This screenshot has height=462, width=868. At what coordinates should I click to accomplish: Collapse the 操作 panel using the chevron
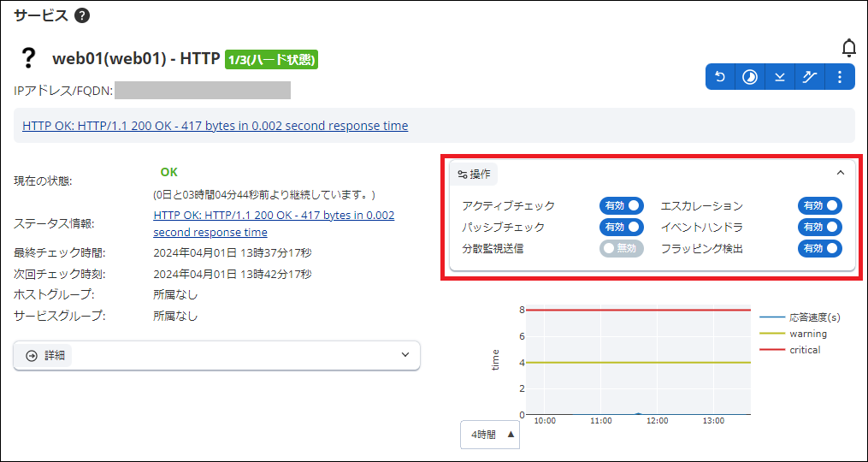click(840, 173)
